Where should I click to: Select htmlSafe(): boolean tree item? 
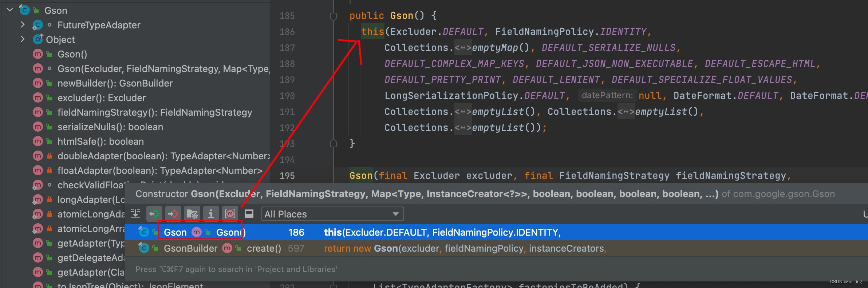point(100,141)
